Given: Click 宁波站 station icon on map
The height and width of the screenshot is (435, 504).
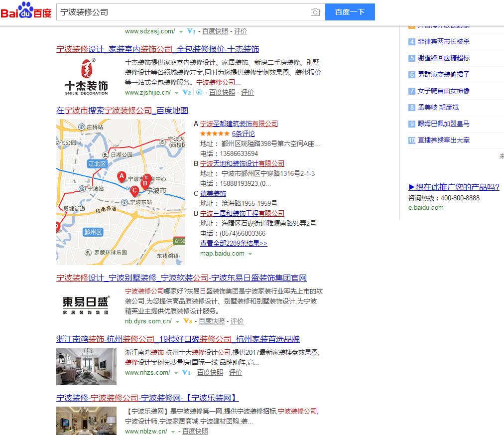Looking at the screenshot, I should coord(82,189).
